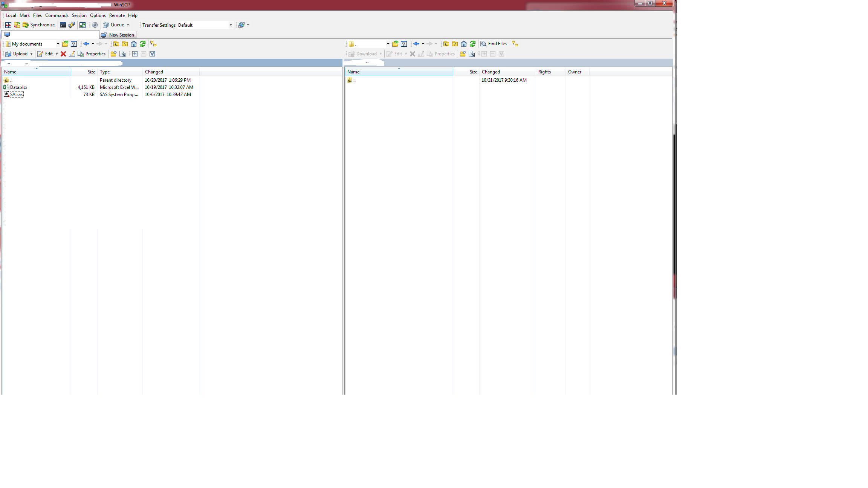868x488 pixels.
Task: Delete selected local file with red X
Action: 63,54
